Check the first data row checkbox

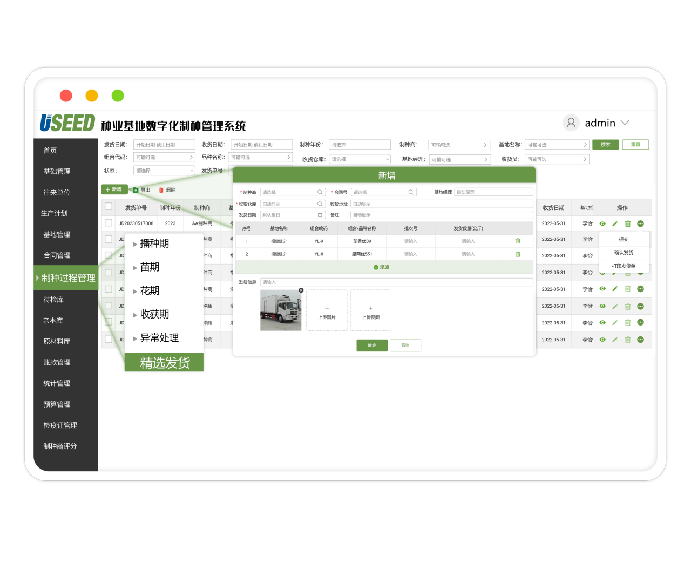pos(108,223)
